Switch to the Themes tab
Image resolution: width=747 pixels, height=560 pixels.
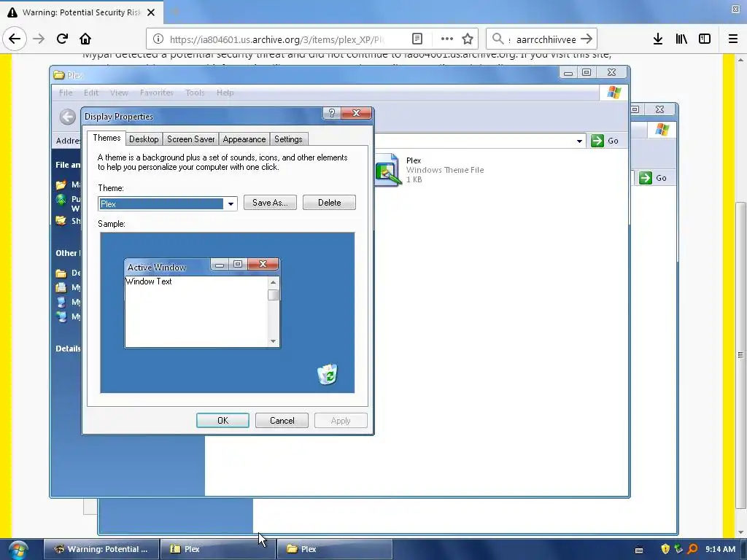[107, 138]
